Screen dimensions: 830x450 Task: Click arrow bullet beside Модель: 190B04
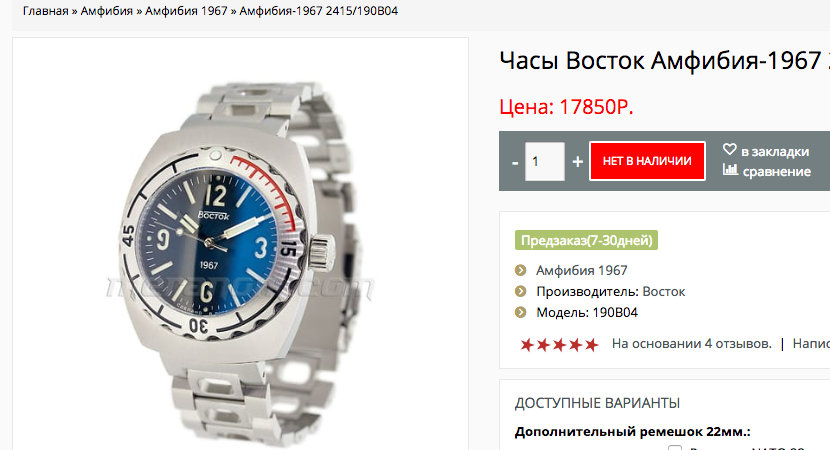click(520, 312)
